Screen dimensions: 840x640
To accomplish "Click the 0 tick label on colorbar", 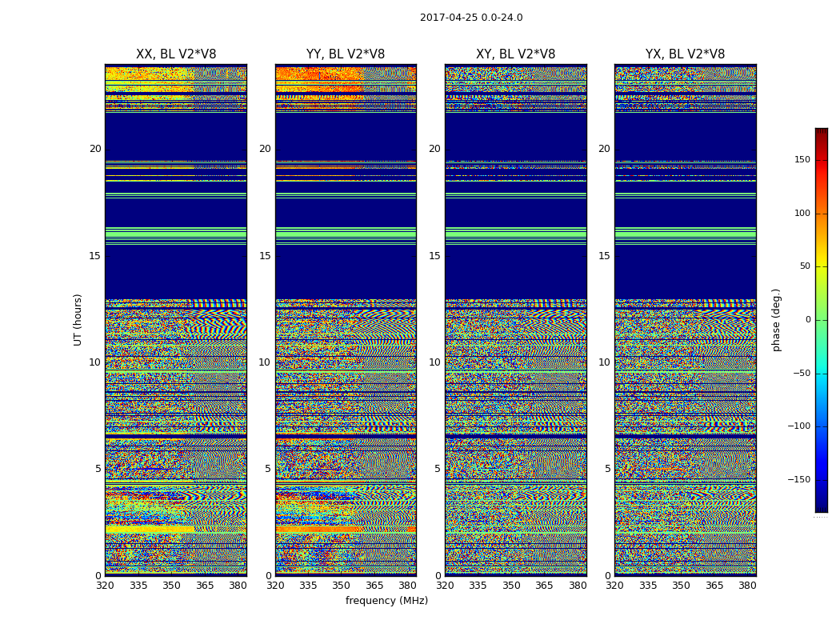I will pyautogui.click(x=807, y=320).
